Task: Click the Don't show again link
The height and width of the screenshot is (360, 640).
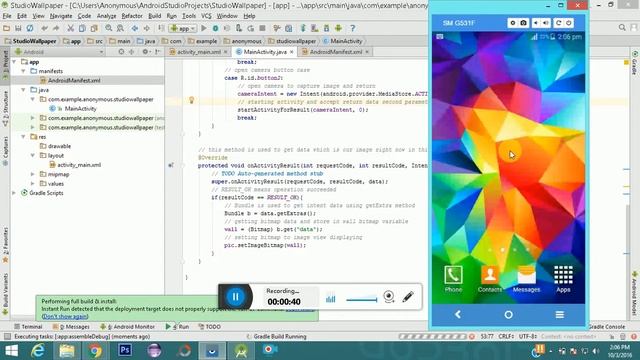Action: (65, 316)
